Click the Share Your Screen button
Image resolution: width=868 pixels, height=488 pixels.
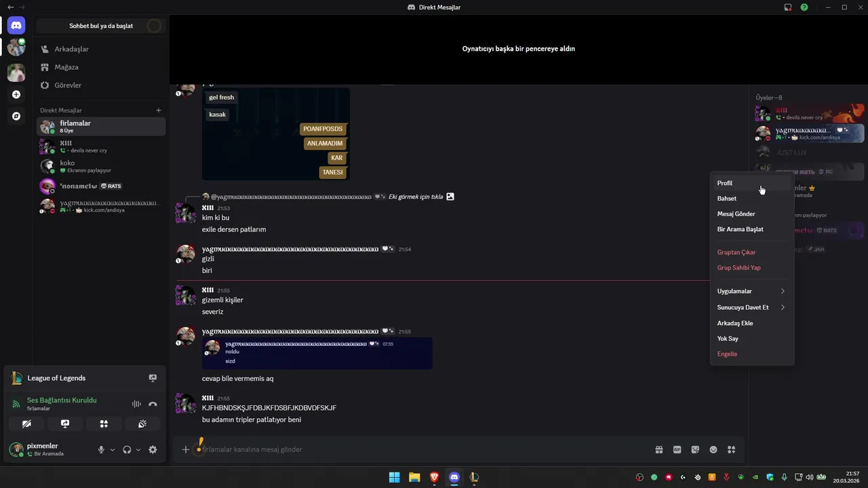coord(65,424)
